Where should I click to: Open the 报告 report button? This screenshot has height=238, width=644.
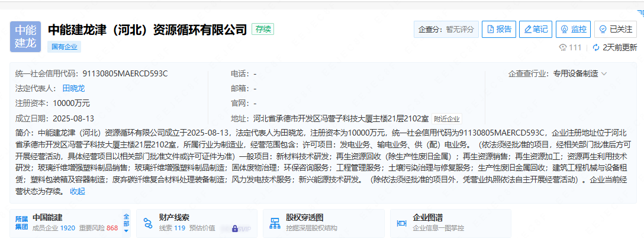(x=498, y=29)
